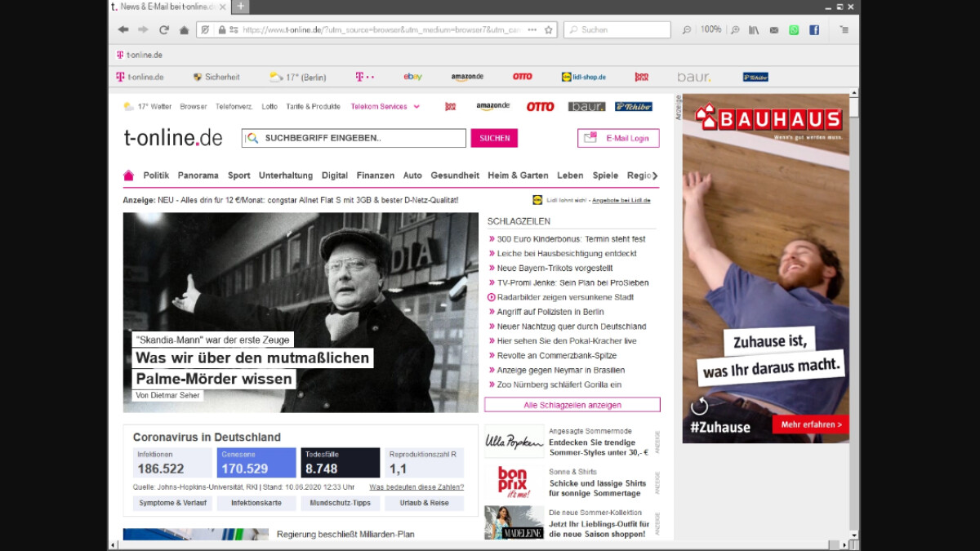Open the Facebook toolbar icon
Image resolution: width=980 pixels, height=551 pixels.
(x=814, y=30)
